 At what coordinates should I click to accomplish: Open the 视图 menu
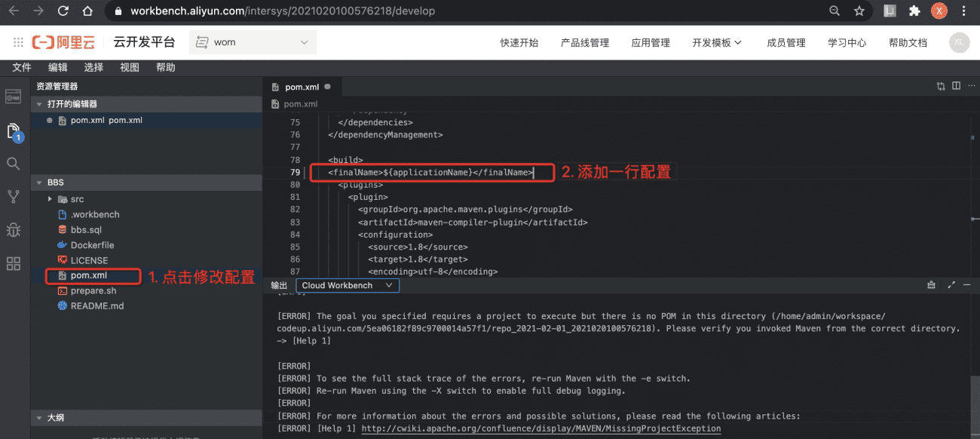point(130,67)
